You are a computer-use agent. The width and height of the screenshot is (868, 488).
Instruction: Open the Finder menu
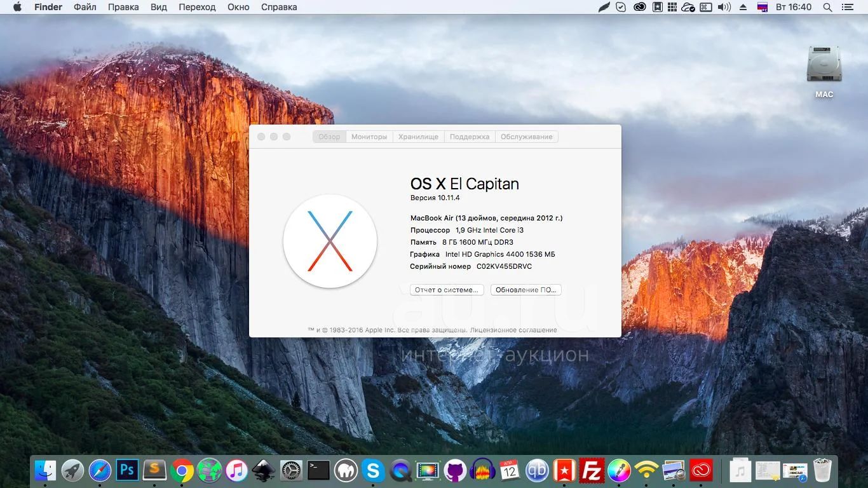click(x=48, y=7)
